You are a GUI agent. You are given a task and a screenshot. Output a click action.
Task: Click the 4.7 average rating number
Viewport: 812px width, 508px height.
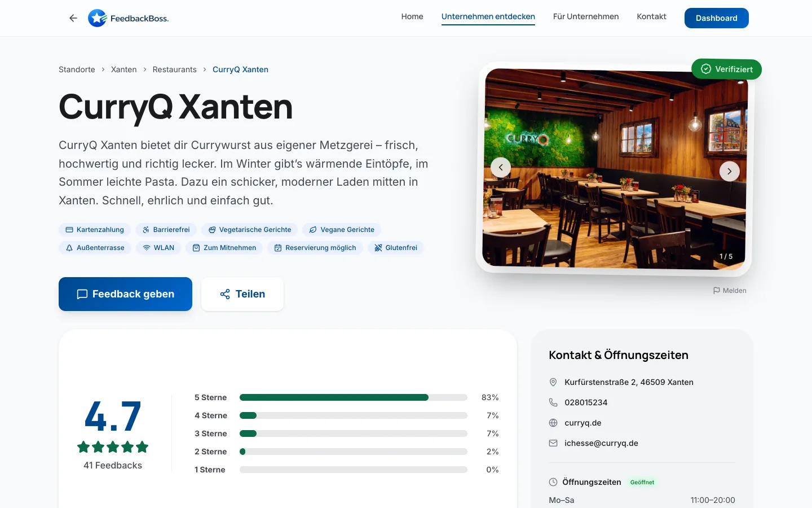click(113, 417)
